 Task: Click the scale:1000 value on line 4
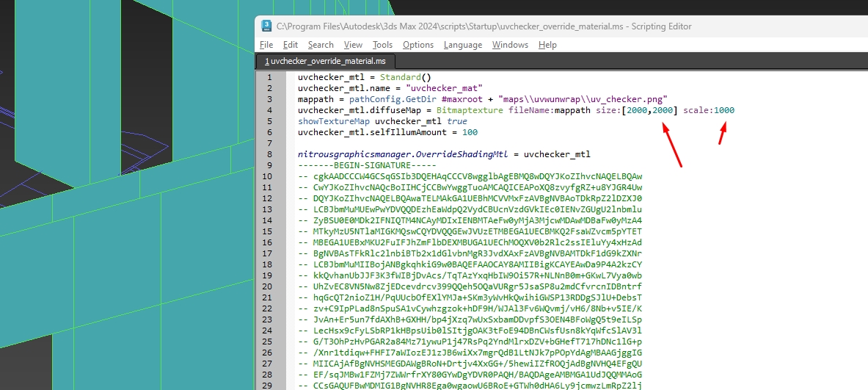(x=709, y=110)
